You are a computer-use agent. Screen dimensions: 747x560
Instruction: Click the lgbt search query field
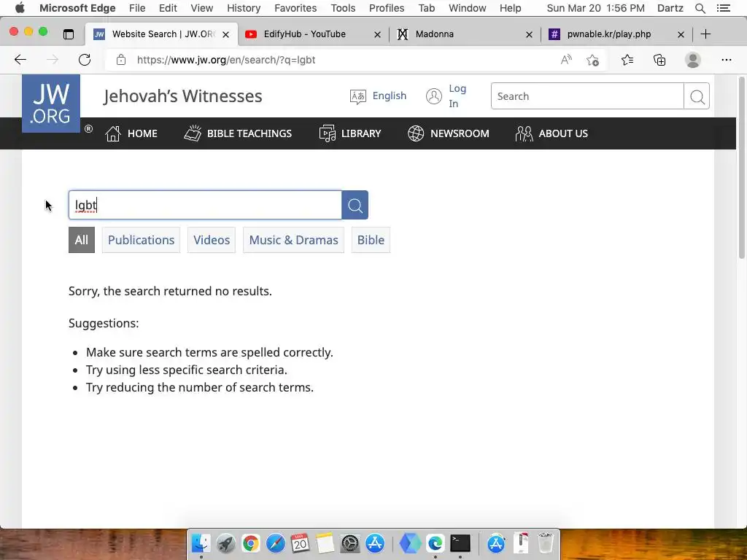(x=205, y=205)
